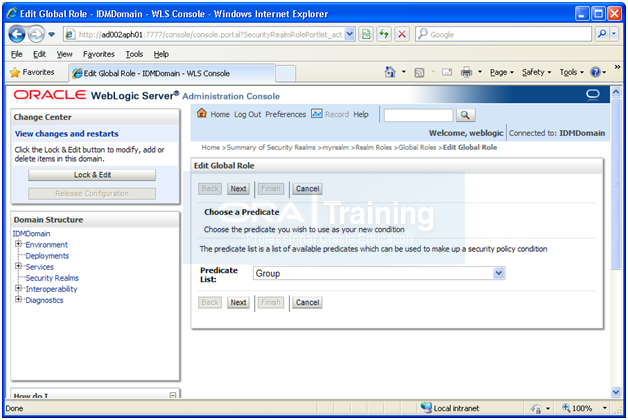Open the Tools menu in the menu bar
Viewport: 628px width, 420px height.
click(x=134, y=54)
